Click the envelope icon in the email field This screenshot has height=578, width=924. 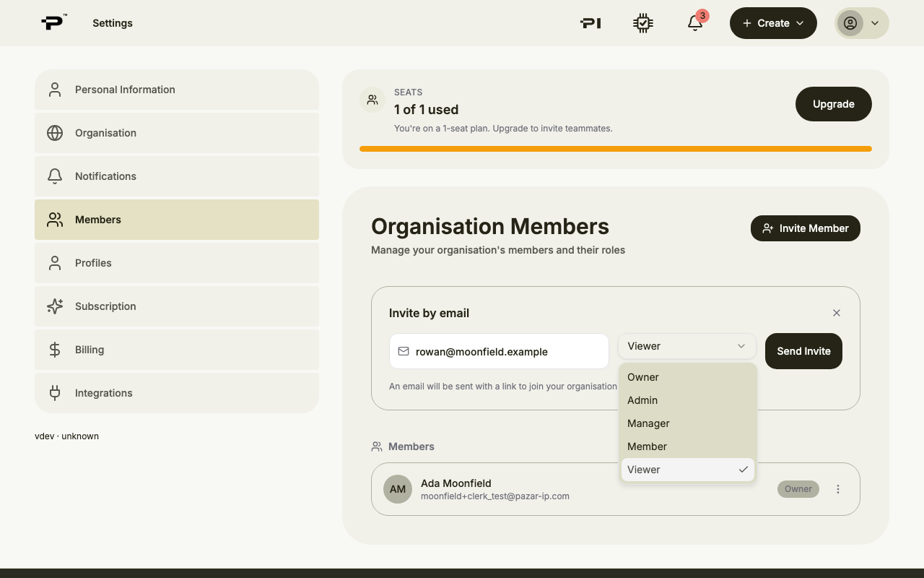point(404,351)
